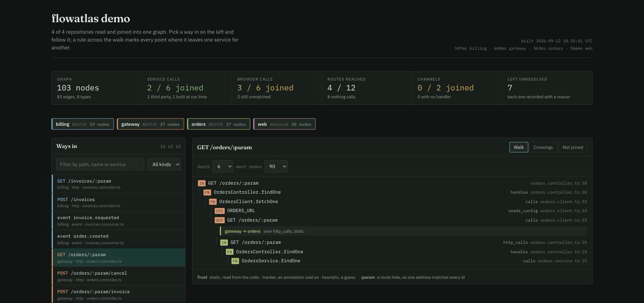
Task: Open the All kinds filter dropdown
Action: pos(164,164)
